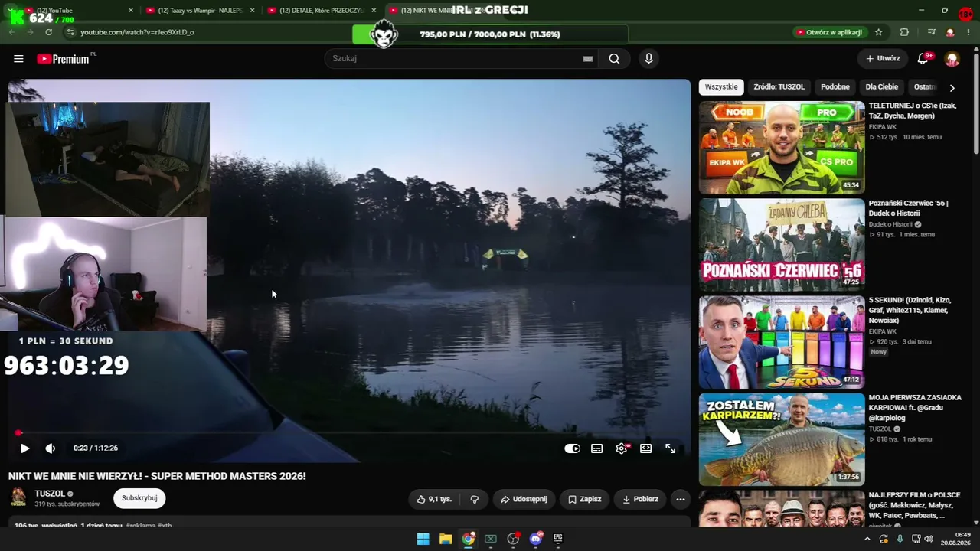The width and height of the screenshot is (980, 551).
Task: Close the Taazy vs Wampir tab
Action: pyautogui.click(x=253, y=11)
